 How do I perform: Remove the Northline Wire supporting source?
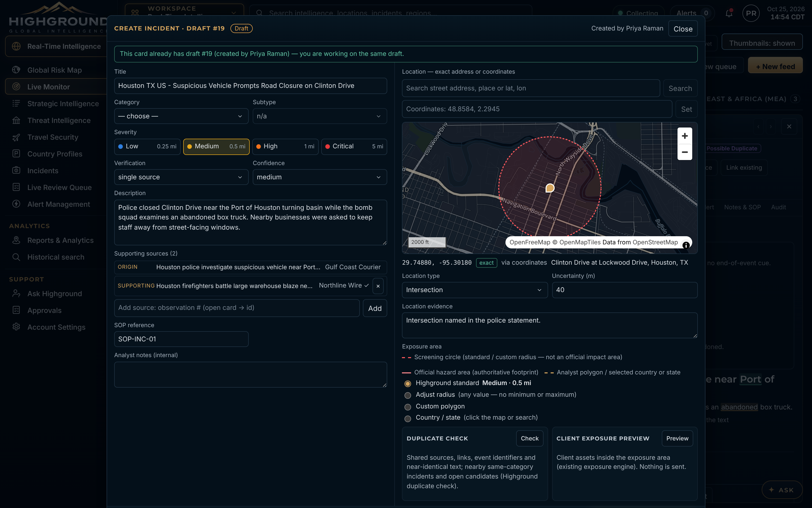(378, 286)
